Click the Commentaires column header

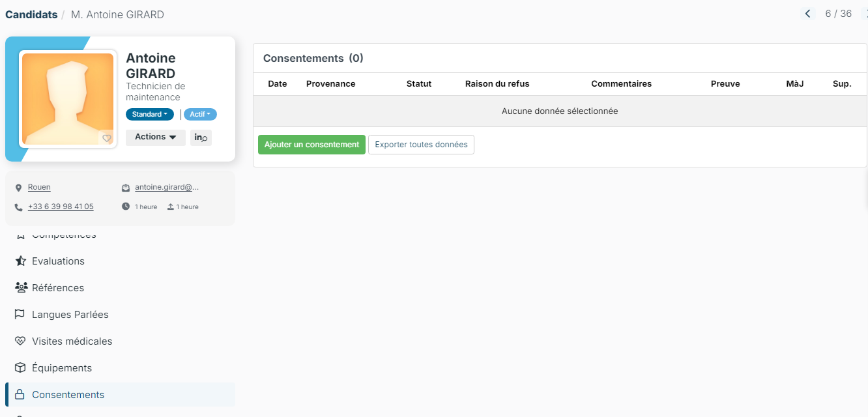tap(622, 84)
